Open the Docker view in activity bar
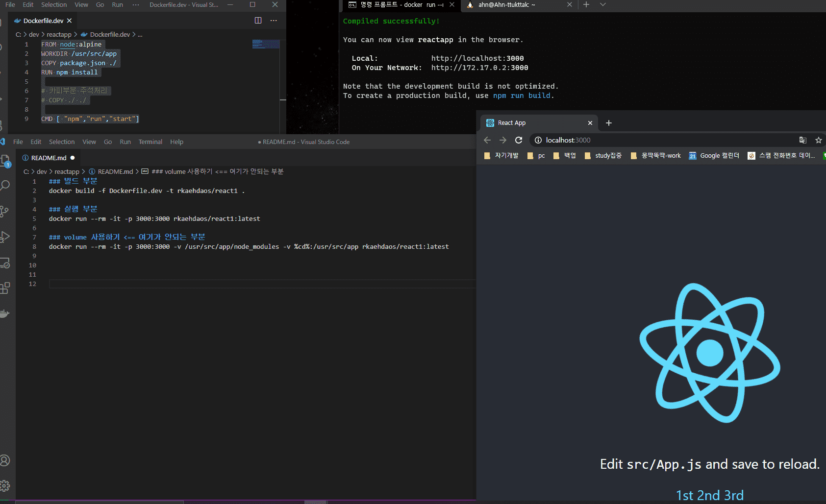Image resolution: width=826 pixels, height=504 pixels. click(x=5, y=313)
